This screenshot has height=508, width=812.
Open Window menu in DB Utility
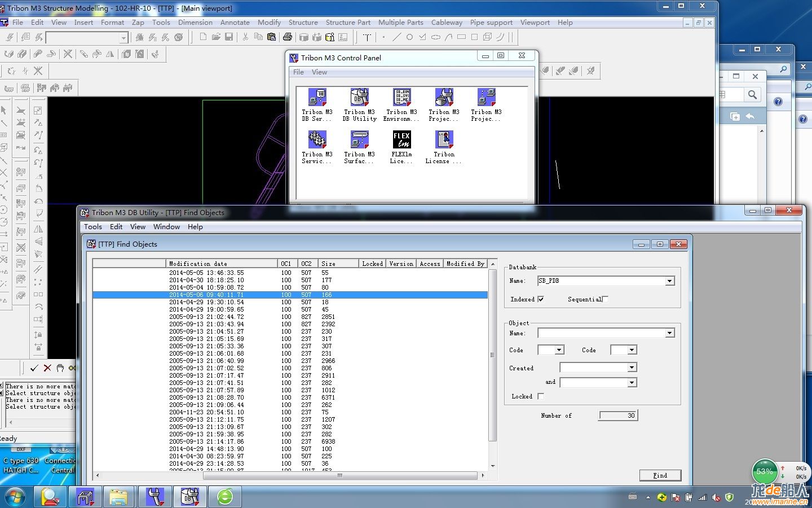[166, 227]
